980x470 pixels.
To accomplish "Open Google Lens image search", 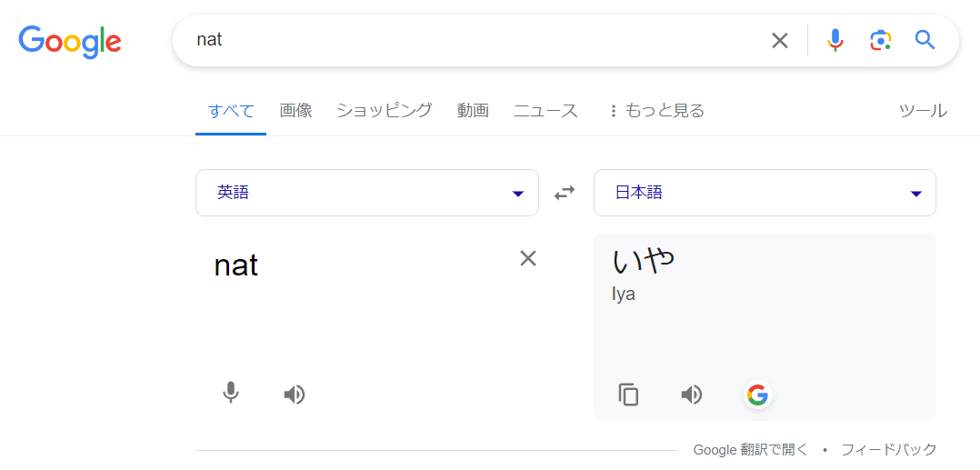I will pyautogui.click(x=880, y=41).
